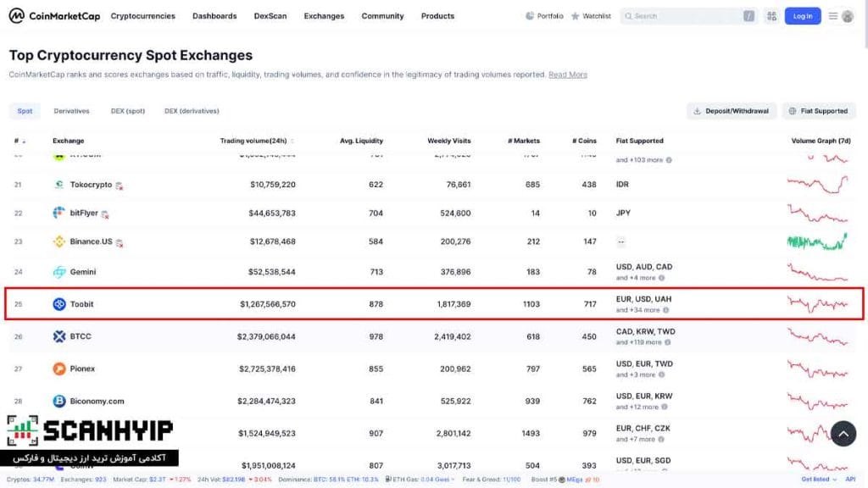Open the CoinMarketCap logo home link
The image size is (868, 488).
point(54,16)
